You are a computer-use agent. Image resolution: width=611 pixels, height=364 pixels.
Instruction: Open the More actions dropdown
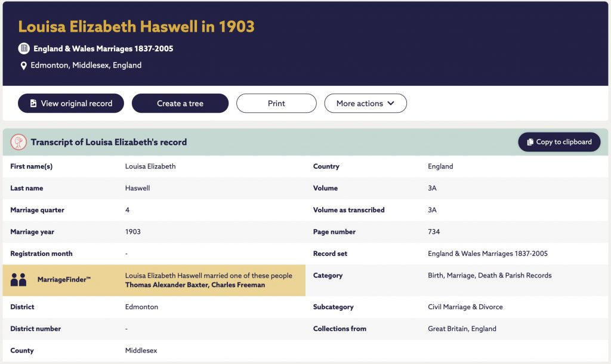(366, 103)
